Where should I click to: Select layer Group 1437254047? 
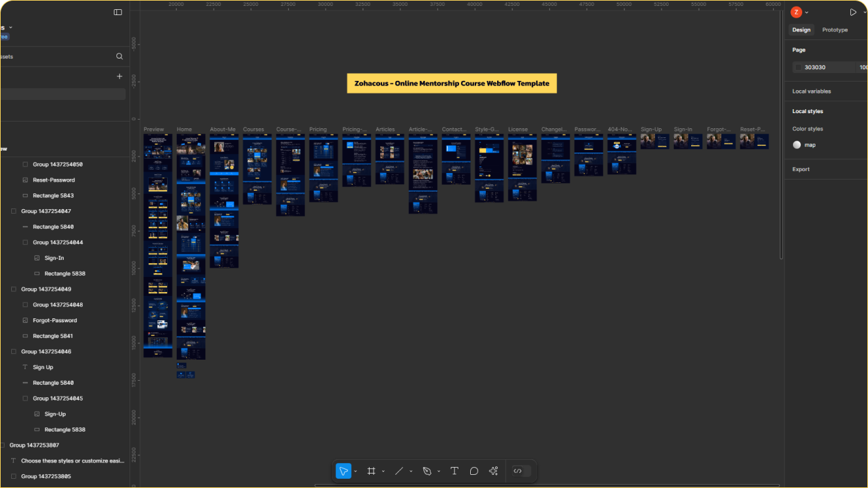point(46,211)
